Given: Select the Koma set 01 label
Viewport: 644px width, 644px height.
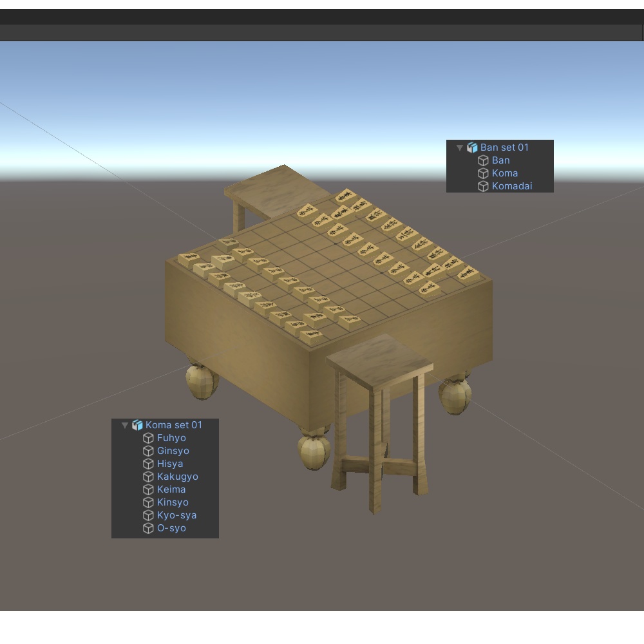Looking at the screenshot, I should [x=173, y=425].
